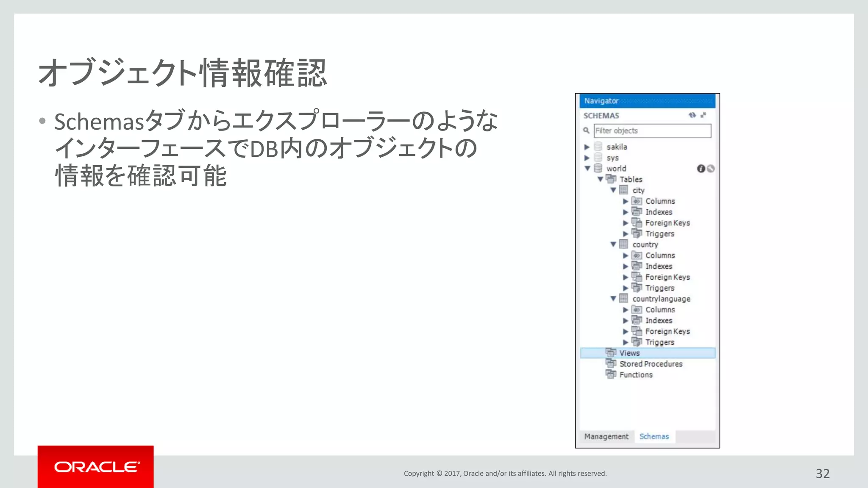Click Foreign Keys icon under countrylanguage
This screenshot has width=868, height=488.
coord(637,331)
